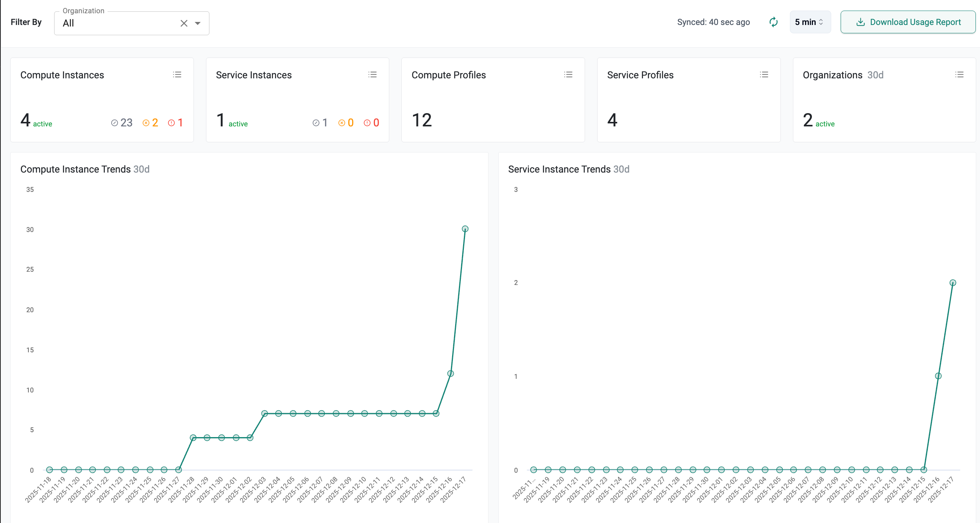Open the Compute Instances card list icon
The image size is (980, 523).
point(177,75)
